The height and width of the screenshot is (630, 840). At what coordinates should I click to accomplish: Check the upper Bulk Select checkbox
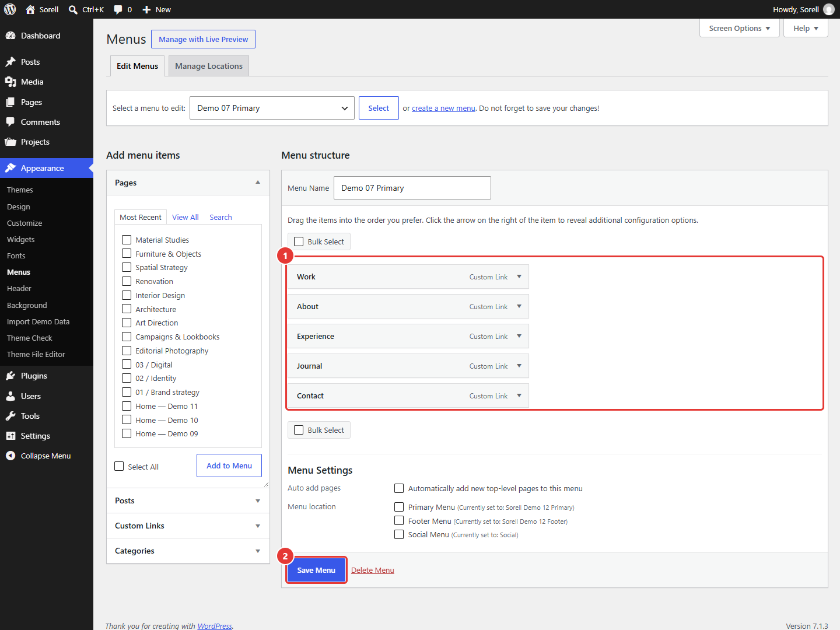(299, 242)
